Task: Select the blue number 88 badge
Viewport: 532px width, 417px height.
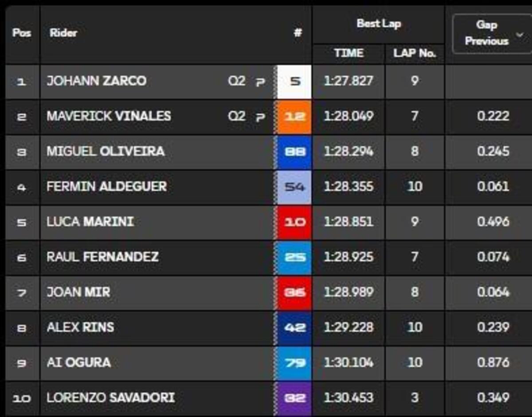Action: (x=295, y=152)
